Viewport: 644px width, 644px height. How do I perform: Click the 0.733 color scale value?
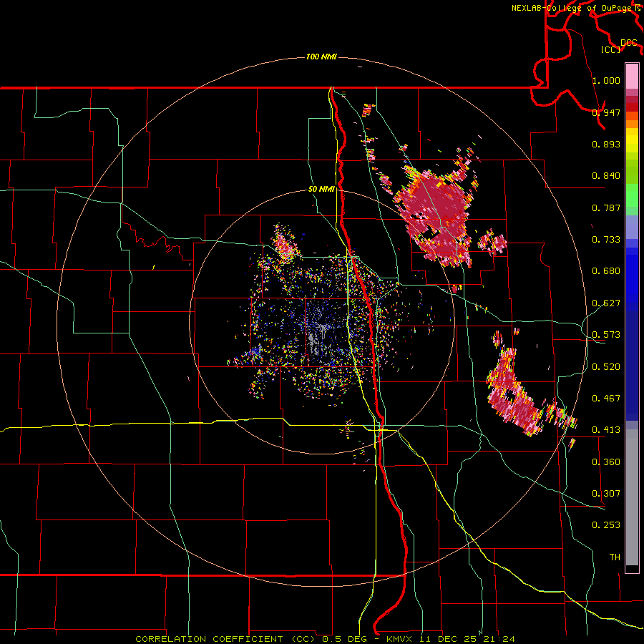point(606,240)
